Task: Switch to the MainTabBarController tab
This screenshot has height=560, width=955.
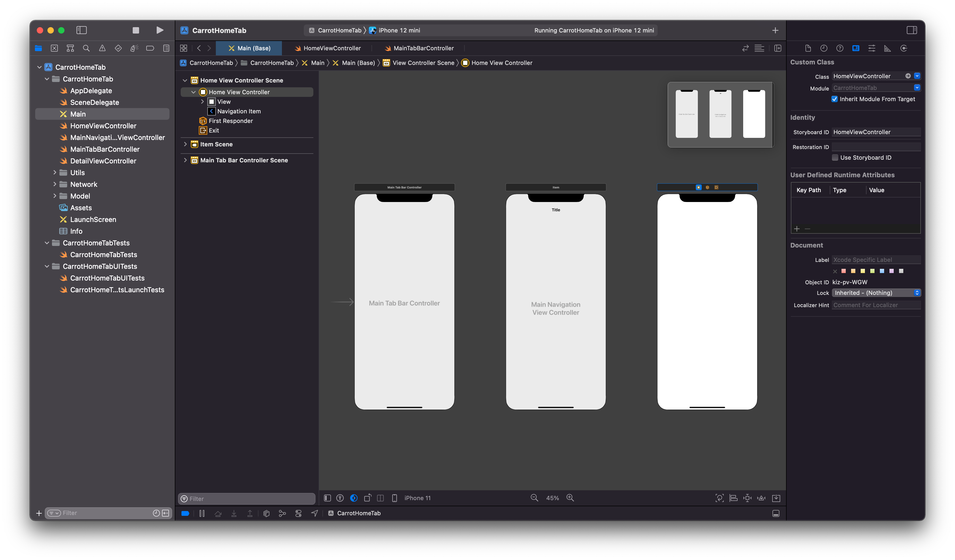Action: coord(419,48)
